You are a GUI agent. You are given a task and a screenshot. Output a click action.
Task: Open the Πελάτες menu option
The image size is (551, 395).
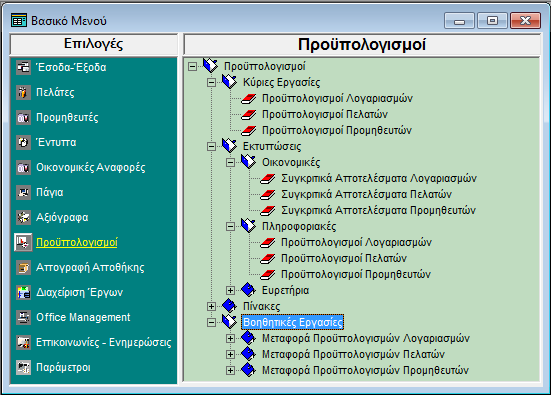55,92
